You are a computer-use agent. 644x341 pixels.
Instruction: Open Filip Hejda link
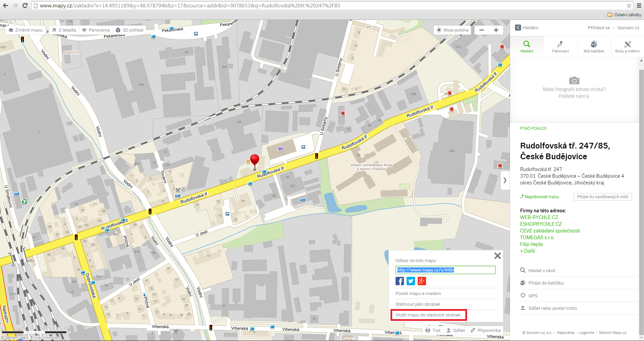pyautogui.click(x=531, y=244)
